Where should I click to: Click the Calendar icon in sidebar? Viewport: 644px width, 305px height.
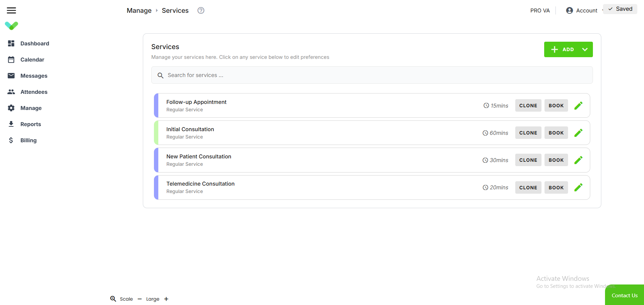pyautogui.click(x=11, y=60)
